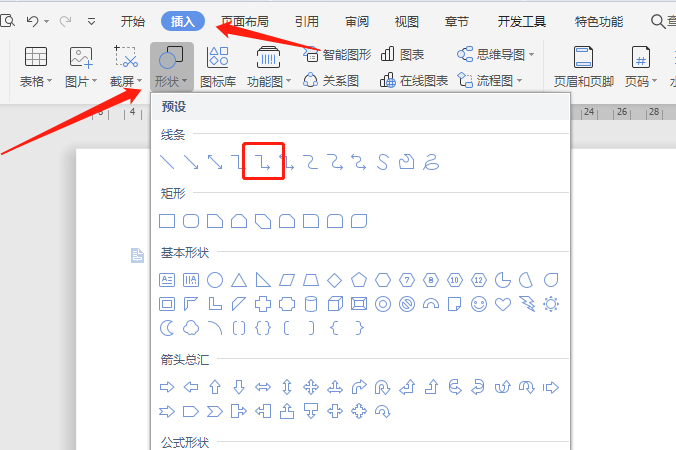
Task: Select the vertical text box shape
Action: [191, 280]
